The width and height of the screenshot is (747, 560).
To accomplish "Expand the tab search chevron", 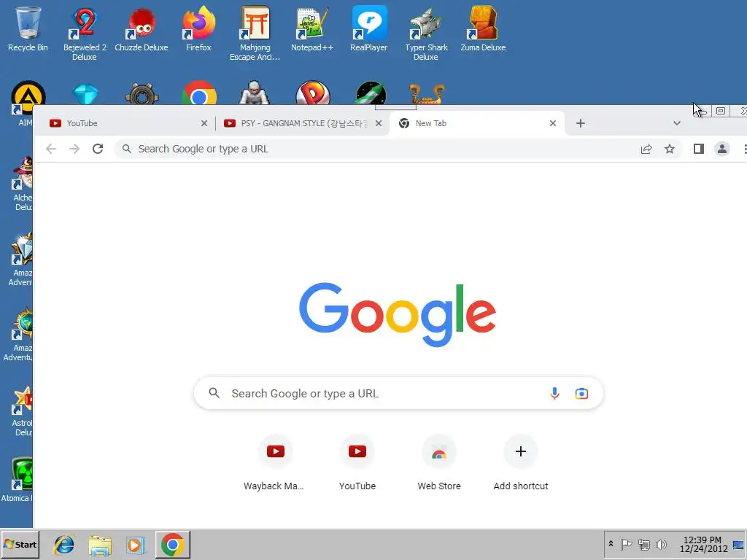I will pos(676,123).
